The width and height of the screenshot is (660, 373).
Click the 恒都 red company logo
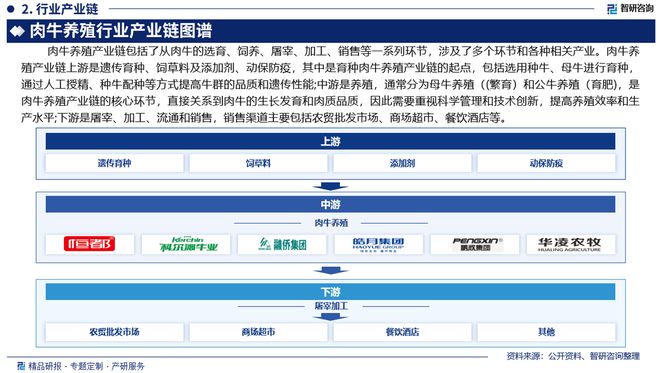[90, 244]
